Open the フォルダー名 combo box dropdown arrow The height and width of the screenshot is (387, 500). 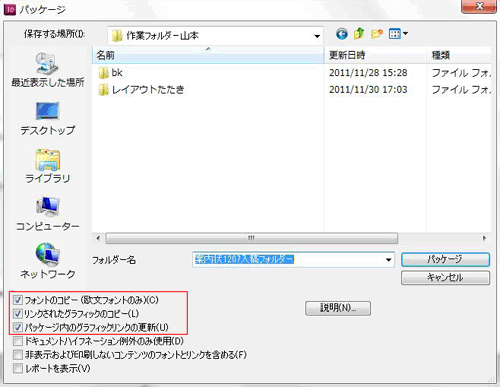(x=388, y=260)
